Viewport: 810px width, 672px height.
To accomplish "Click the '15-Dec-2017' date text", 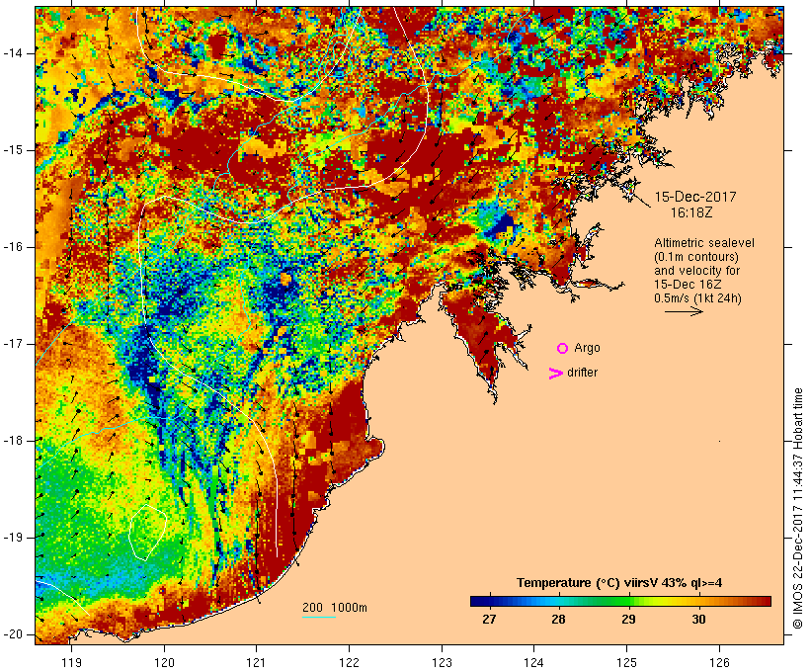I will point(695,197).
